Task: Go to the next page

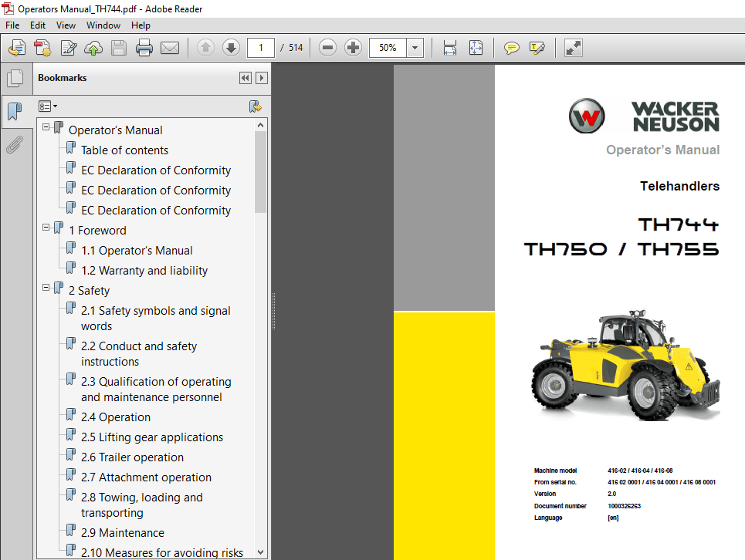Action: click(231, 47)
